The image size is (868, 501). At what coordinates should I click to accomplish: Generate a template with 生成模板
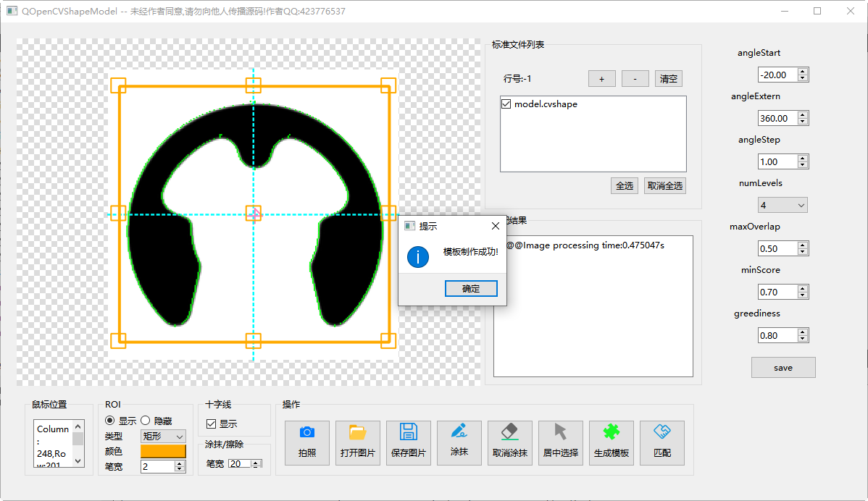pos(611,442)
